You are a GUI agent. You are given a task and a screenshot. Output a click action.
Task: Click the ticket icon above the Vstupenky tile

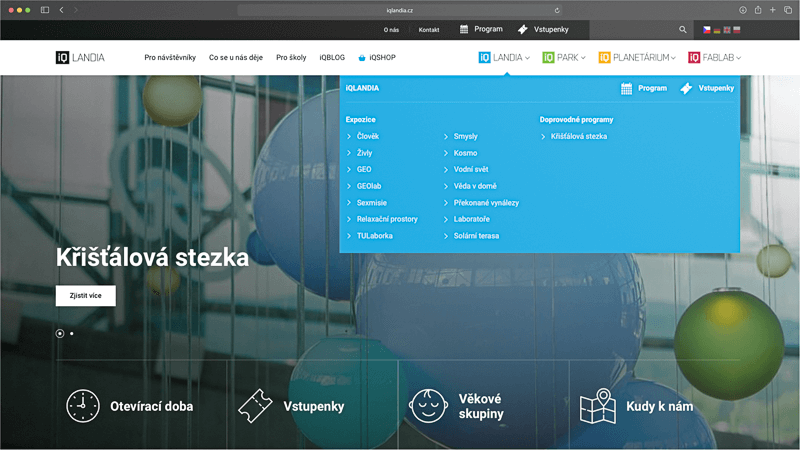point(255,406)
